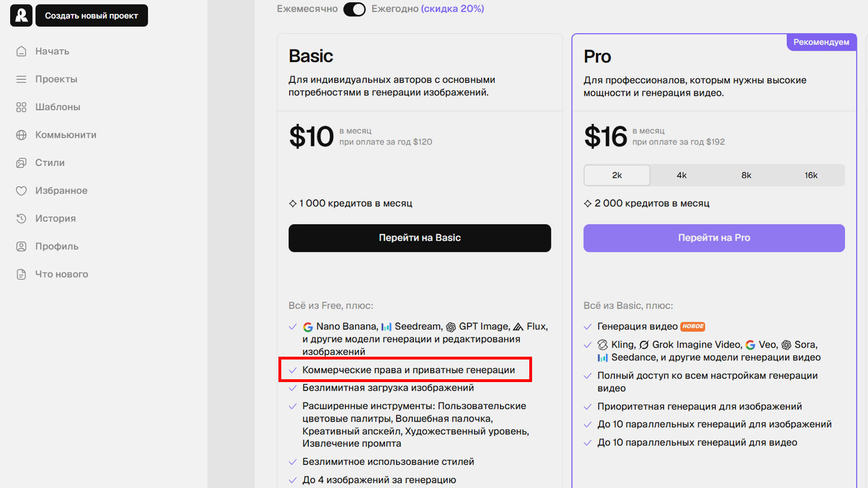Click Перейти на Basic button
This screenshot has width=868, height=488.
point(420,238)
